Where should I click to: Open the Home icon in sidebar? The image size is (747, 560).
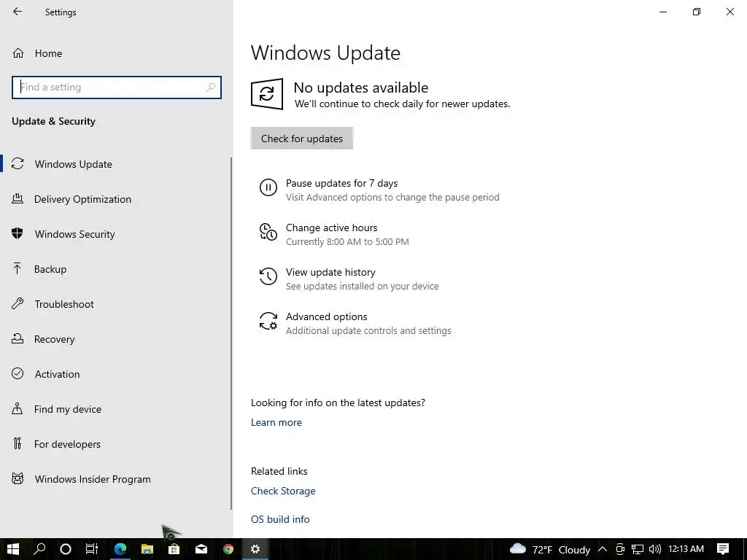[x=18, y=52]
